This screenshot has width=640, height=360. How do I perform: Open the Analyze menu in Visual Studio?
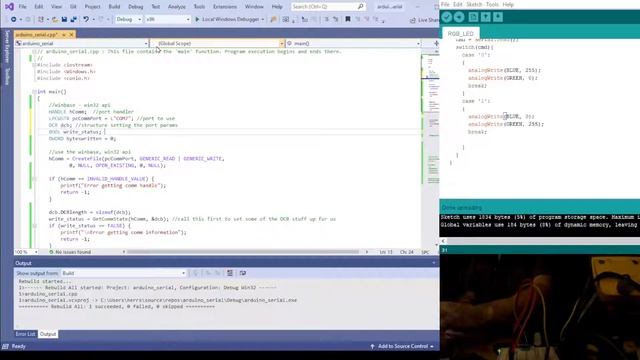(176, 7)
